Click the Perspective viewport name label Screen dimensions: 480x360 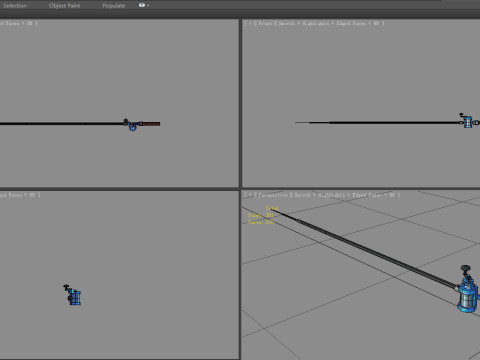click(273, 195)
